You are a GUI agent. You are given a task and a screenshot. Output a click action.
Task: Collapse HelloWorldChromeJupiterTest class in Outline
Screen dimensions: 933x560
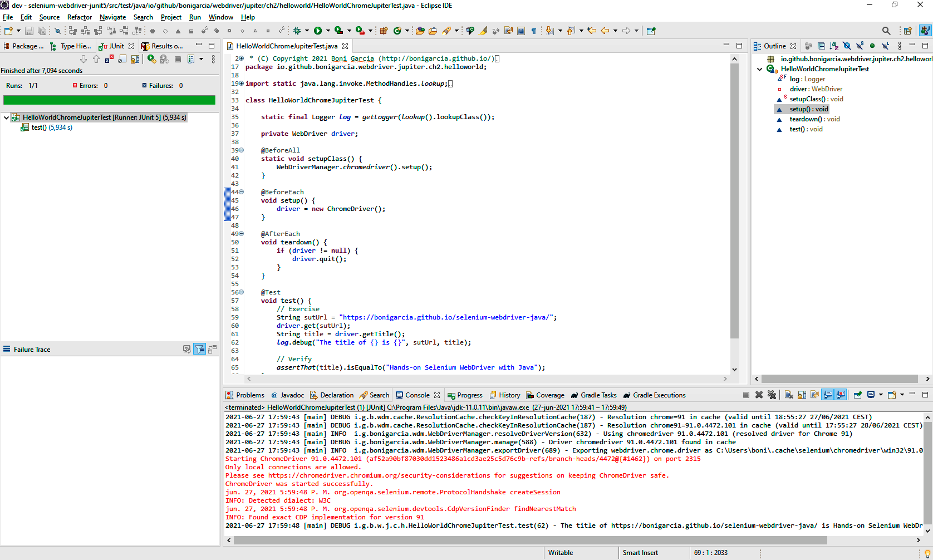coord(759,69)
